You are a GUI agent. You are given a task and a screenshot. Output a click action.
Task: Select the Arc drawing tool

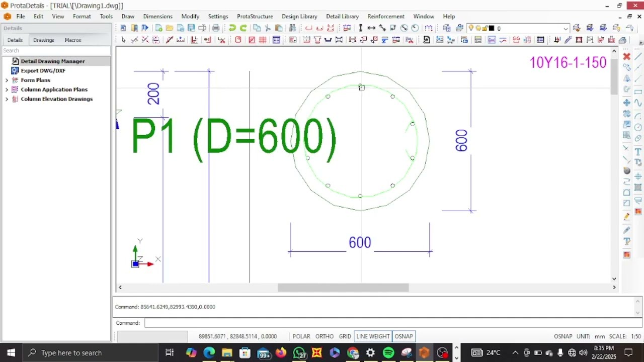pyautogui.click(x=638, y=116)
